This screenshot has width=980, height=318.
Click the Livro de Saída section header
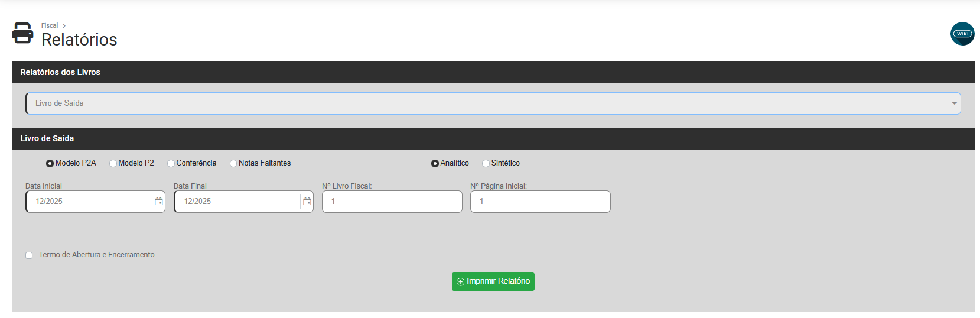pos(493,138)
